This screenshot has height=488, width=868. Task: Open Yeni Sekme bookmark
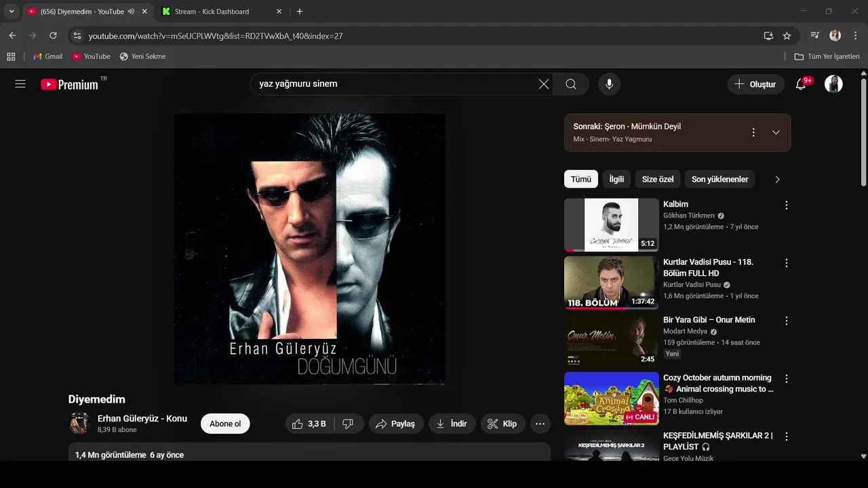[142, 56]
